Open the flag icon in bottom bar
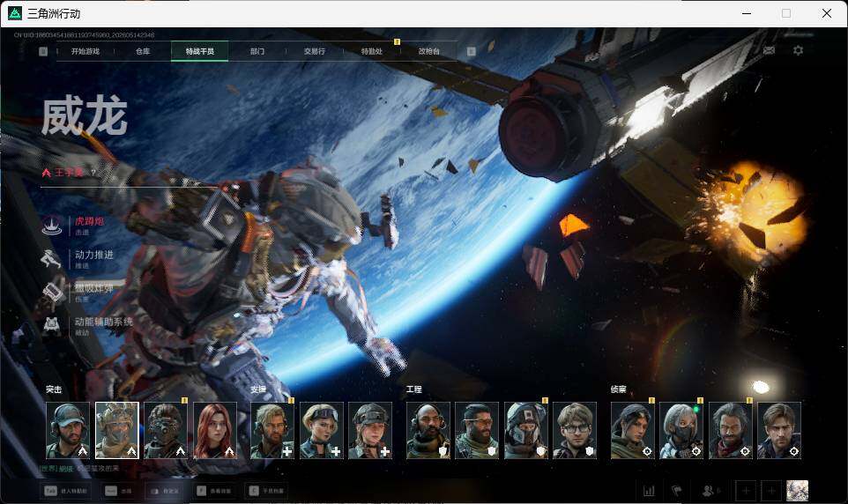 [x=677, y=491]
